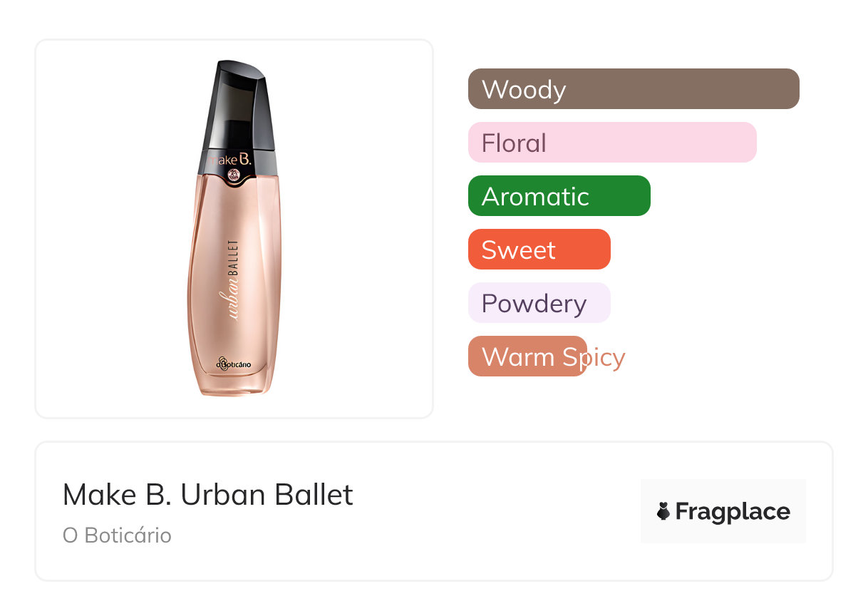Screen dimensions: 868x616
Task: Click the green Aromatic accord bar
Action: pos(559,196)
